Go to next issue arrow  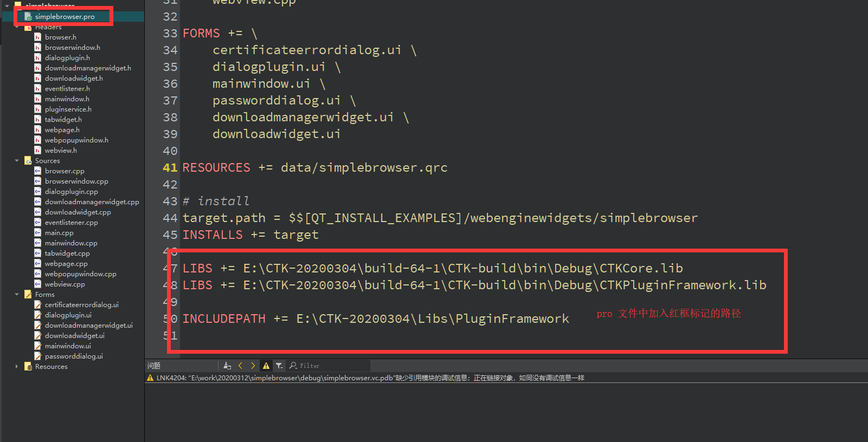tap(253, 366)
